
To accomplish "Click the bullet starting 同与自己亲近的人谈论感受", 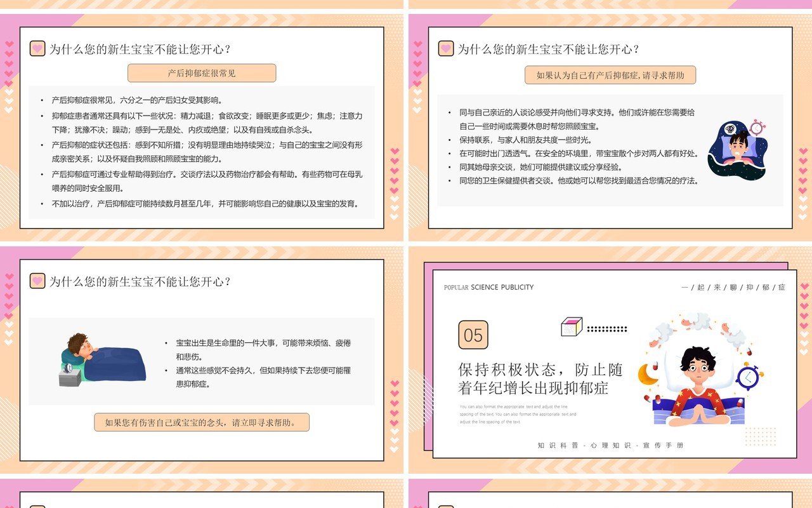I will 577,119.
